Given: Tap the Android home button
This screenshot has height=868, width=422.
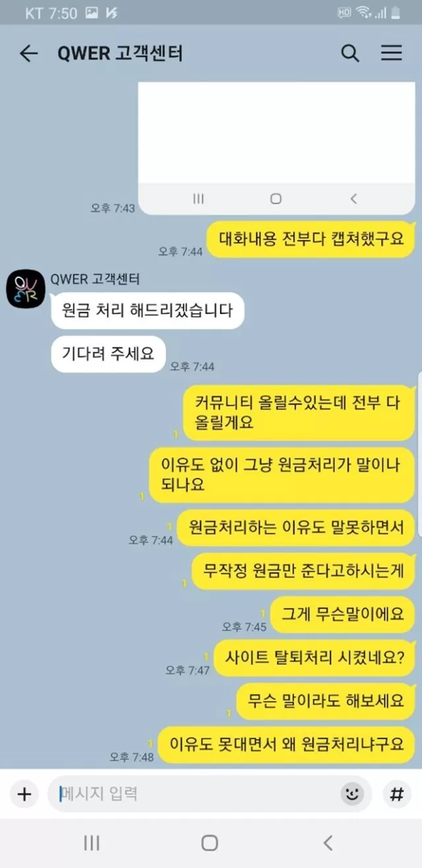Looking at the screenshot, I should pyautogui.click(x=210, y=842).
